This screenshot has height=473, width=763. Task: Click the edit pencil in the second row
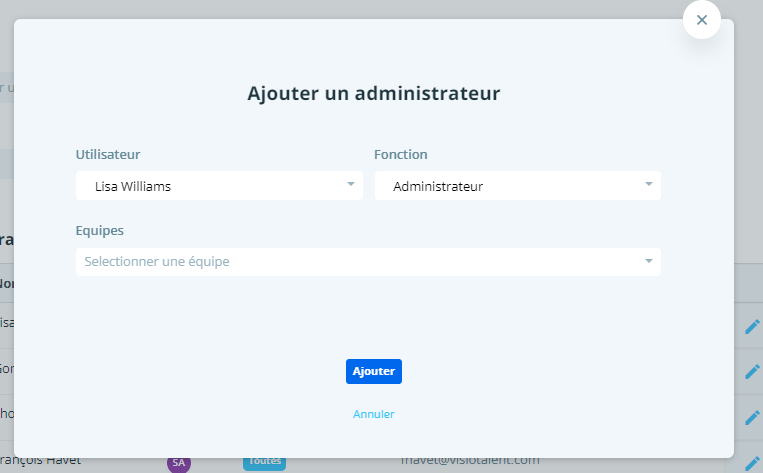tap(752, 371)
